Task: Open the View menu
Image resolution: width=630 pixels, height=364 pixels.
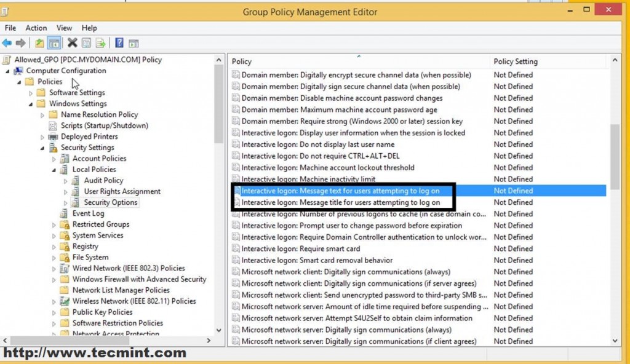Action: 64,28
